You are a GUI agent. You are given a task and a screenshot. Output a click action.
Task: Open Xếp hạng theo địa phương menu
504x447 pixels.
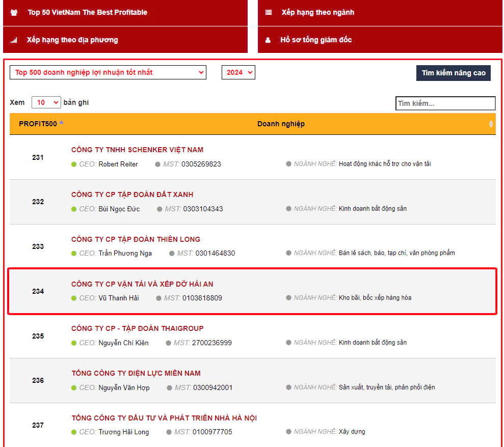[125, 40]
